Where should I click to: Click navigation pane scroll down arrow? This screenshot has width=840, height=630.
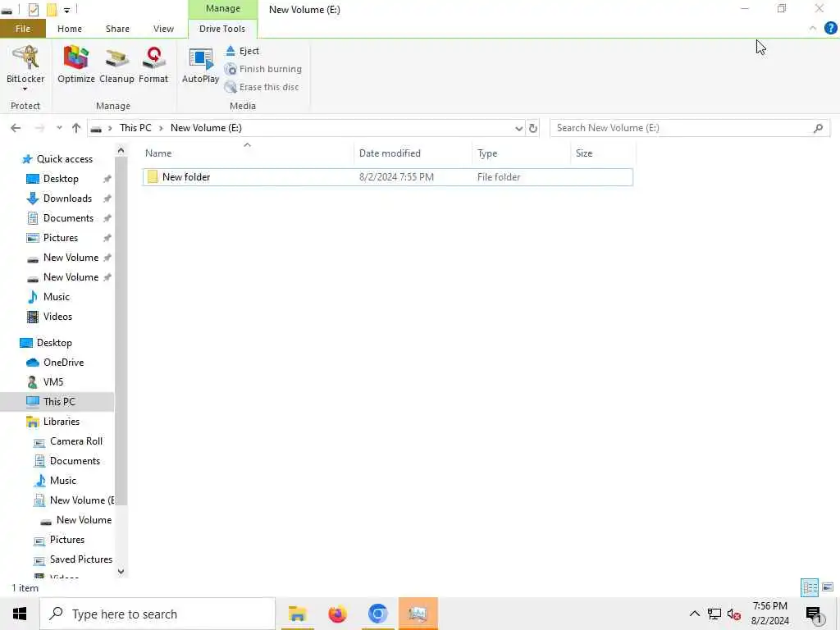click(121, 572)
